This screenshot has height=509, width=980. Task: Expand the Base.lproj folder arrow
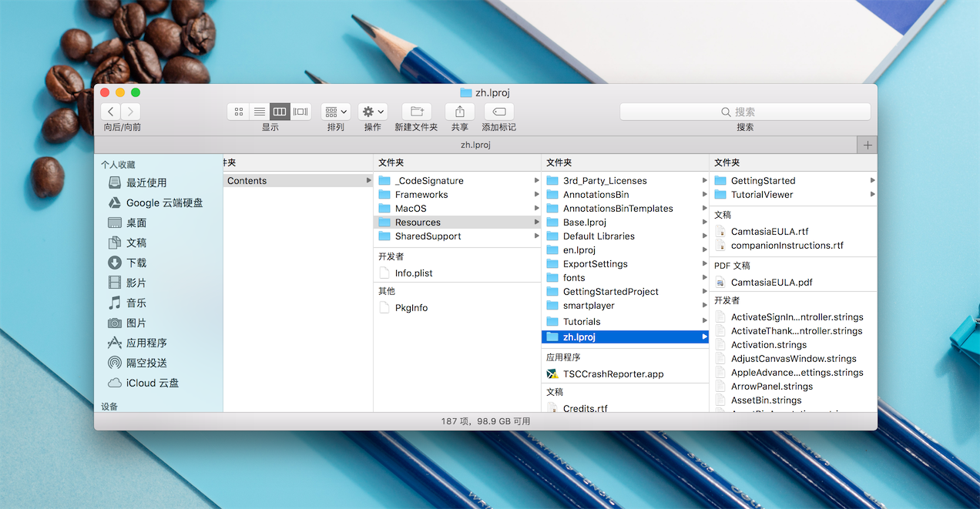704,223
